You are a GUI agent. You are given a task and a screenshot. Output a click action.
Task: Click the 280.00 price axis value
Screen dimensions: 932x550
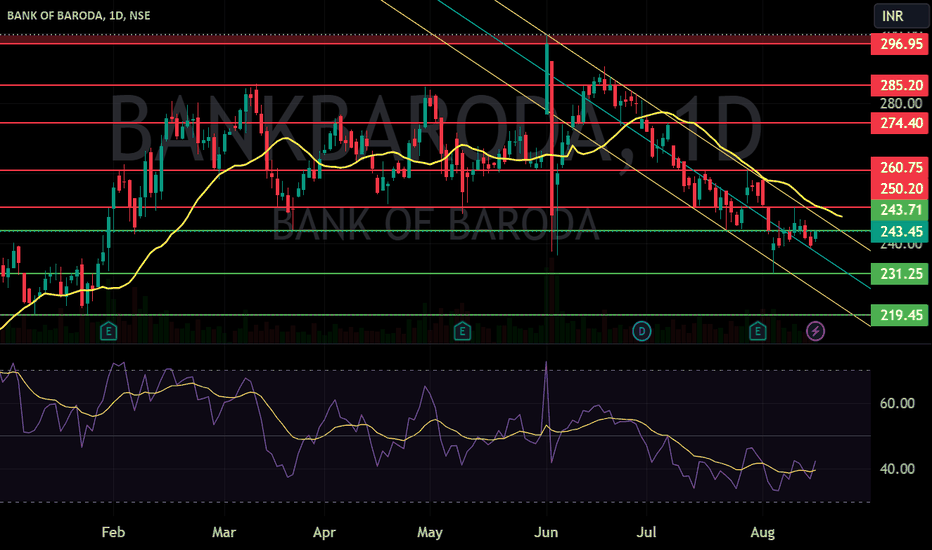[x=901, y=103]
